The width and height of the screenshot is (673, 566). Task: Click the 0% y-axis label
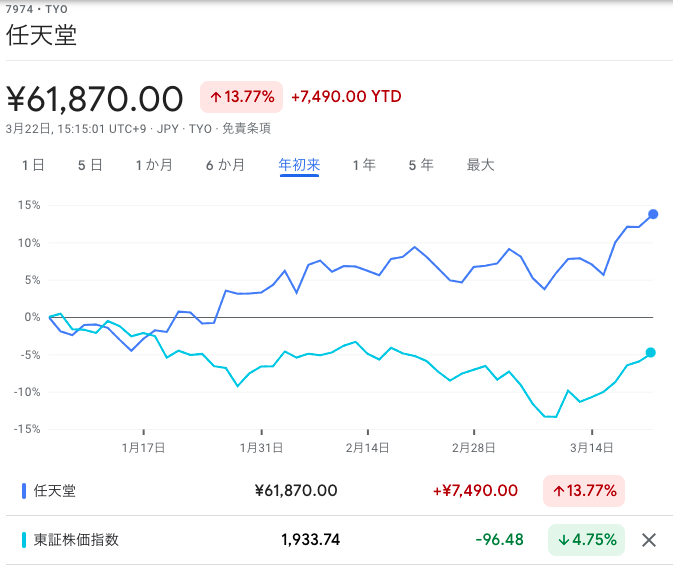32,317
